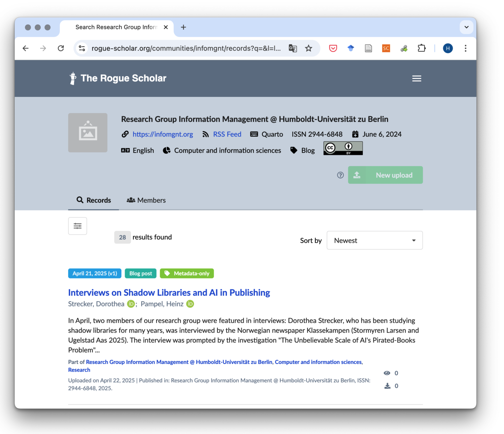This screenshot has width=504, height=434.
Task: Expand the tab search chevron
Action: 466,27
